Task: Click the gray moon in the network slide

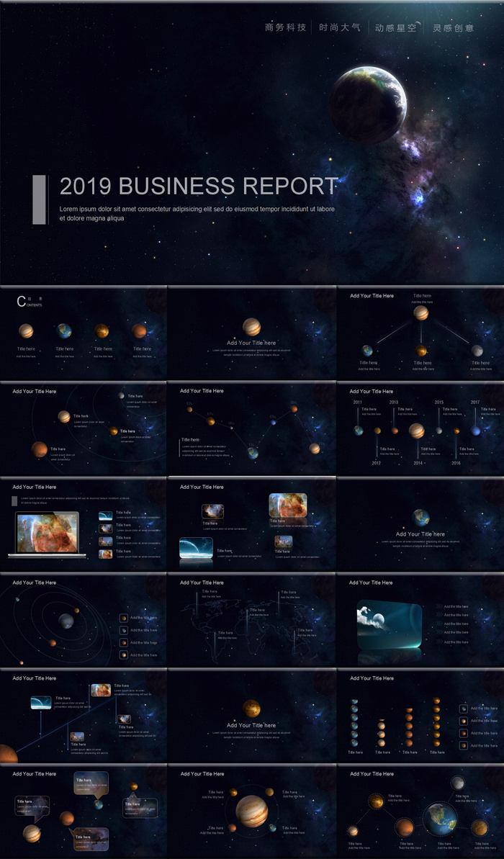Action: (x=457, y=783)
